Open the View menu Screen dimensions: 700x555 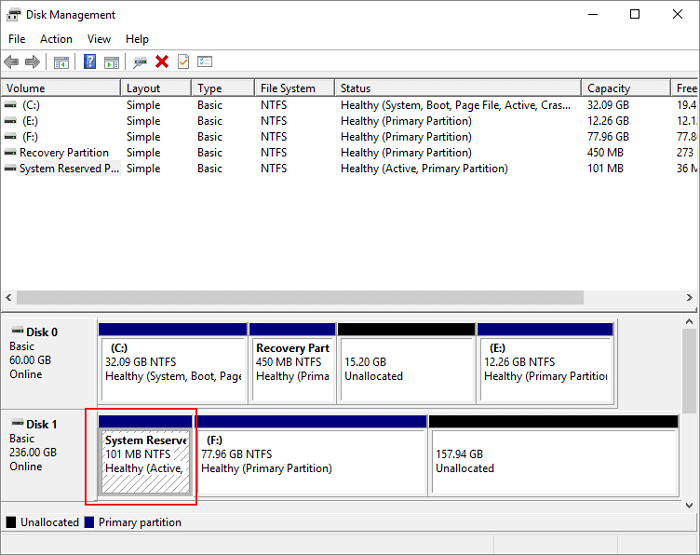click(x=99, y=39)
